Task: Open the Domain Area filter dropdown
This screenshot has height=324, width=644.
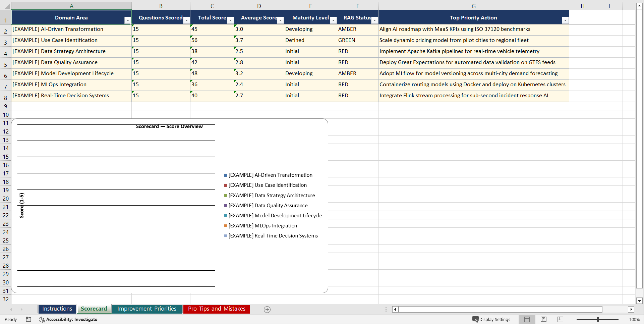Action: [x=128, y=20]
